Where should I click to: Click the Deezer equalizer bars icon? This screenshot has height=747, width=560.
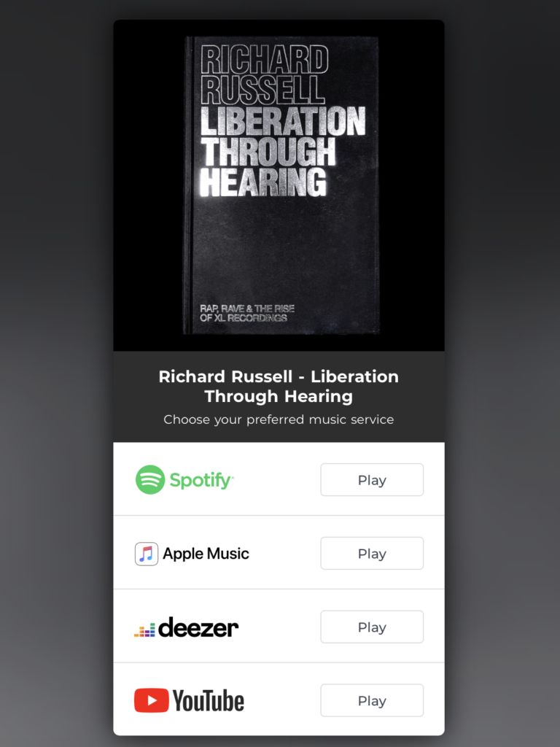144,630
